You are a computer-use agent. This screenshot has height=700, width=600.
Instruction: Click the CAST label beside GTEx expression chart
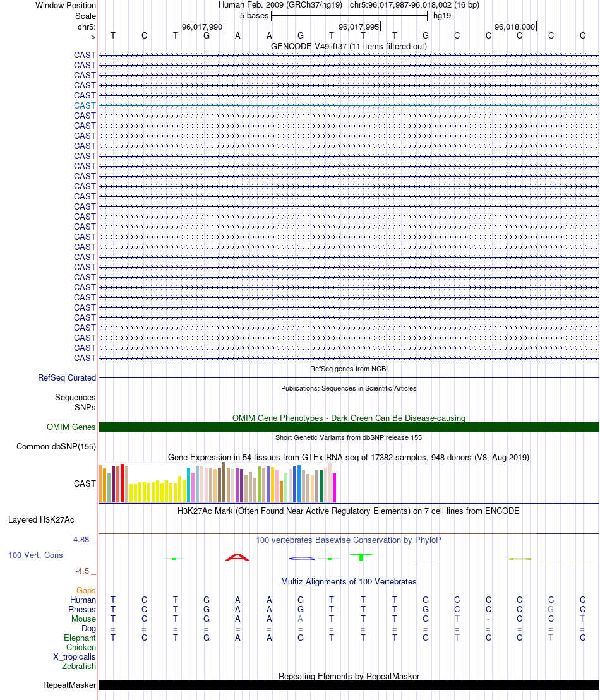click(x=85, y=483)
